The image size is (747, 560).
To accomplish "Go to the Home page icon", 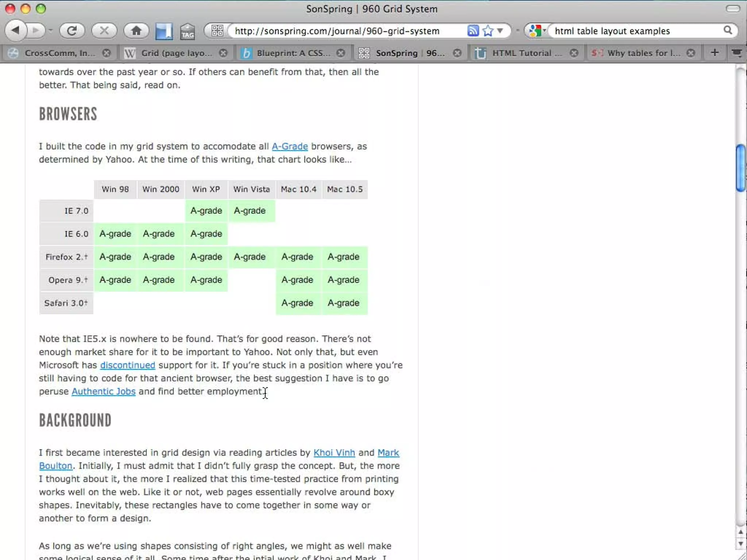I will (136, 31).
